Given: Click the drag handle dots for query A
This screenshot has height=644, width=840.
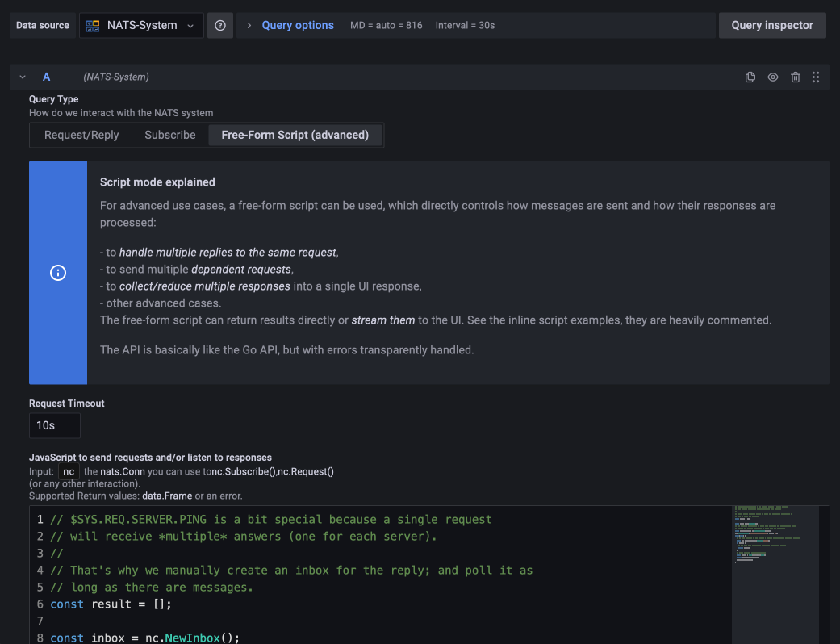Looking at the screenshot, I should click(815, 77).
